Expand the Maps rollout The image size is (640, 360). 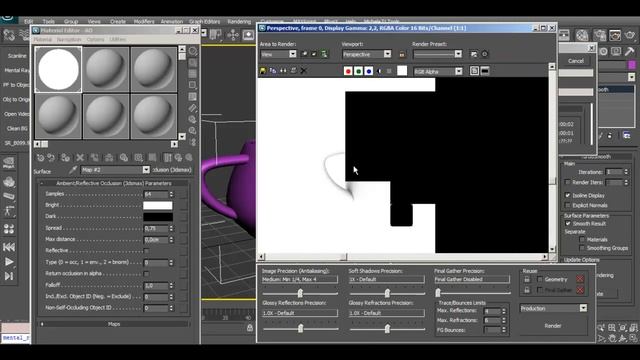click(x=114, y=324)
